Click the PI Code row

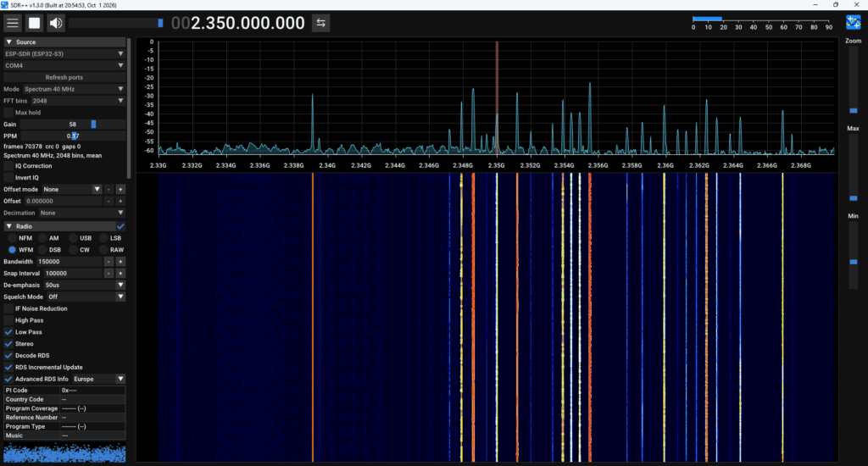point(64,391)
